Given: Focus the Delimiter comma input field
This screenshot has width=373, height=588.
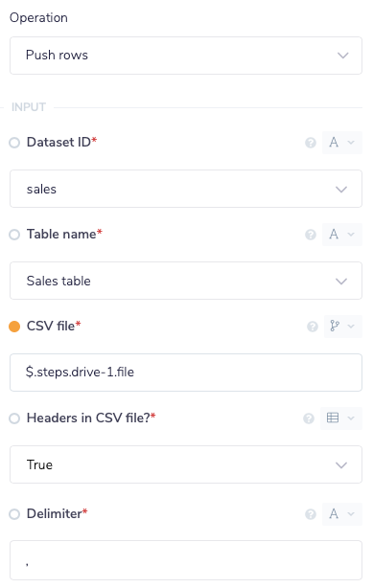Looking at the screenshot, I should (x=186, y=560).
